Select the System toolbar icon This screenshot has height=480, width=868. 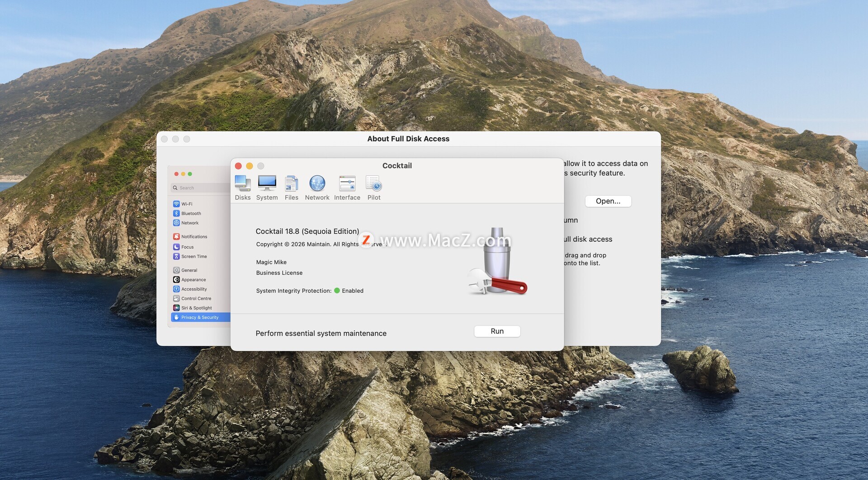(x=267, y=187)
